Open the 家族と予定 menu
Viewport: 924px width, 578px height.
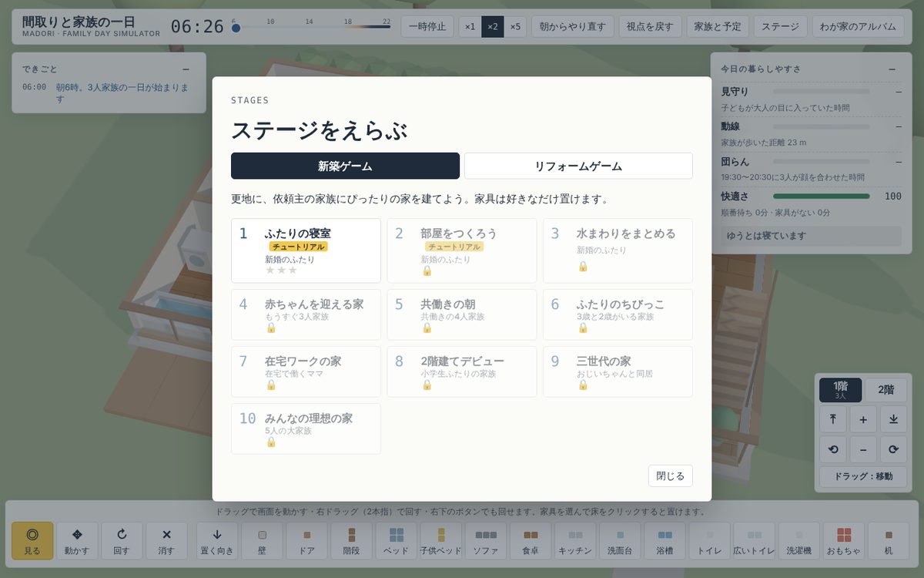(x=718, y=27)
